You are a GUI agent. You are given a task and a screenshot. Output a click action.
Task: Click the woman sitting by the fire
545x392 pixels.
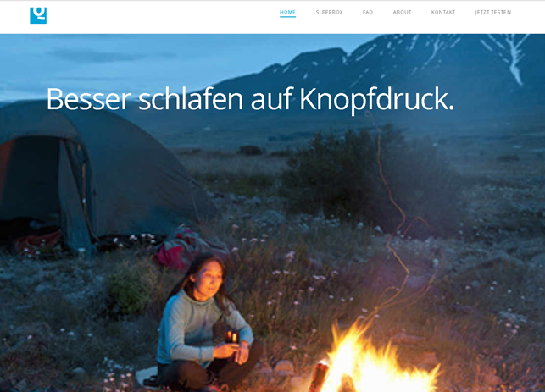click(x=207, y=323)
